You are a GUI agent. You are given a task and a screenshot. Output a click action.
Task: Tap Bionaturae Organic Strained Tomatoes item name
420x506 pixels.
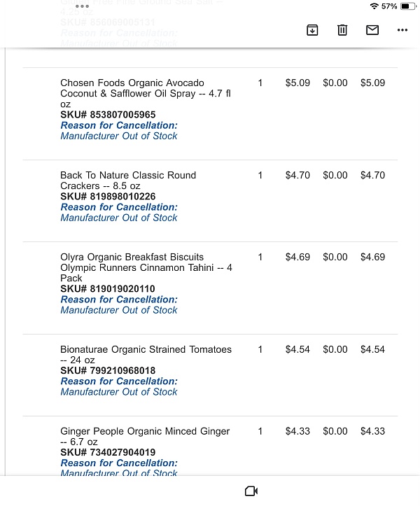(x=146, y=354)
